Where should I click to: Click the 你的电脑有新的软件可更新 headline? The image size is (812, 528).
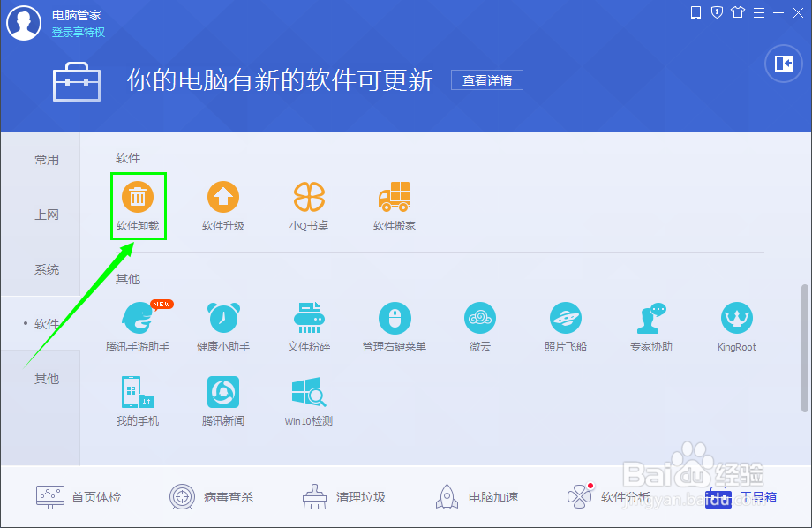pyautogui.click(x=280, y=80)
